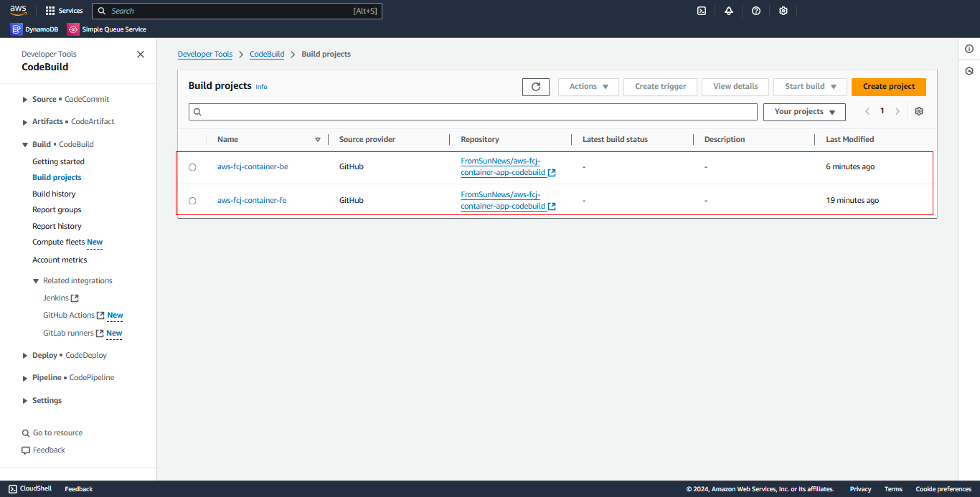The height and width of the screenshot is (497, 980).
Task: Open the help question-mark icon
Action: (x=756, y=11)
